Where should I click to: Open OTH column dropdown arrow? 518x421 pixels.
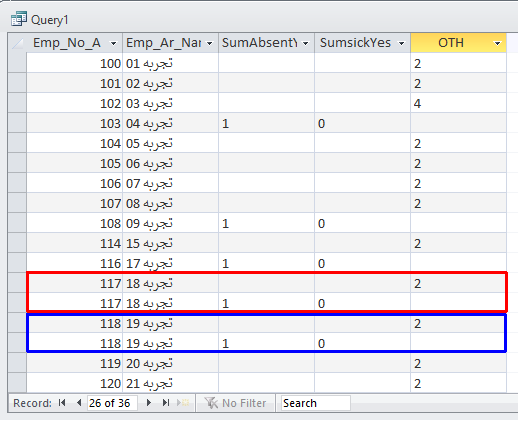[x=497, y=43]
